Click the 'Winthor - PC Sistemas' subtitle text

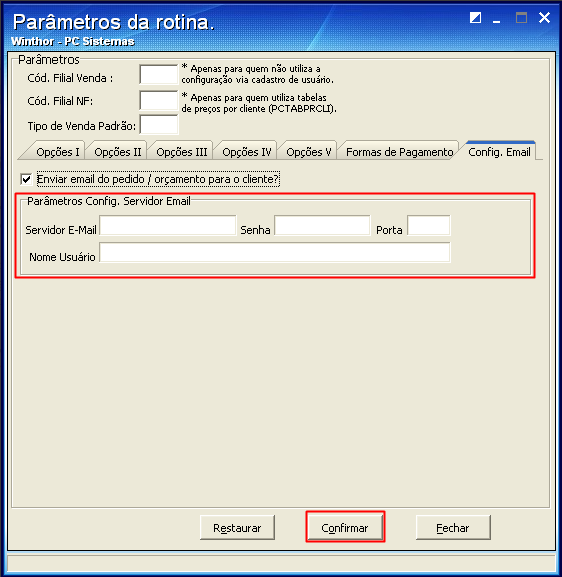[73, 42]
